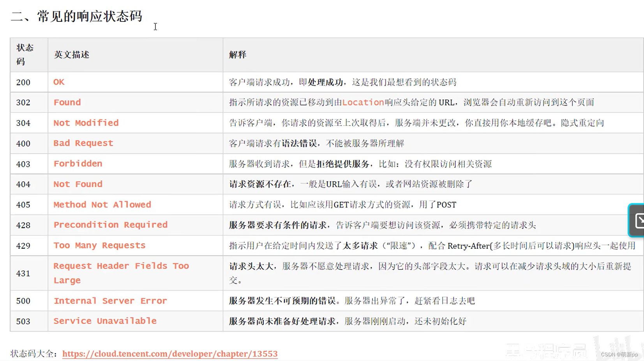Click the "状态码大全:" label

34,354
